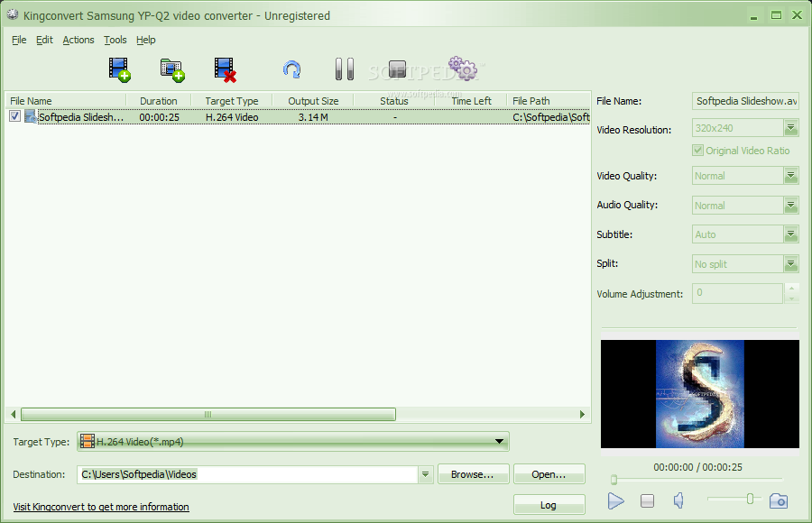Click the Softpedia Slidesh... file name cell
This screenshot has height=523, width=812.
pyautogui.click(x=81, y=117)
